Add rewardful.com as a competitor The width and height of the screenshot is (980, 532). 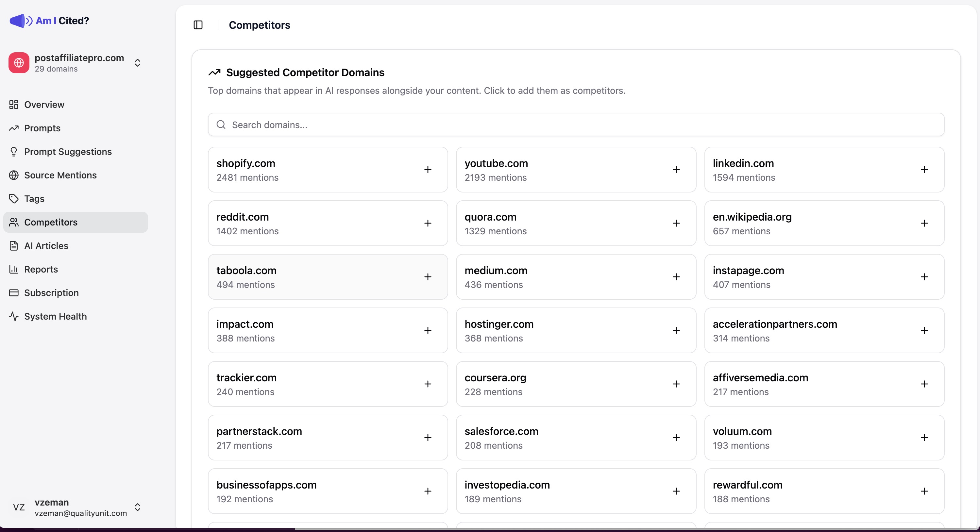925,491
